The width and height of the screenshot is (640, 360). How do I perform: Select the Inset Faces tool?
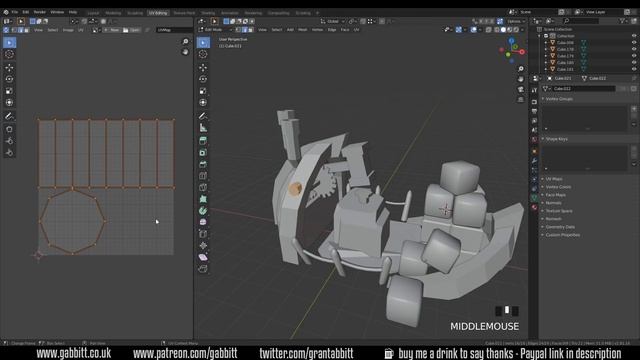(203, 153)
